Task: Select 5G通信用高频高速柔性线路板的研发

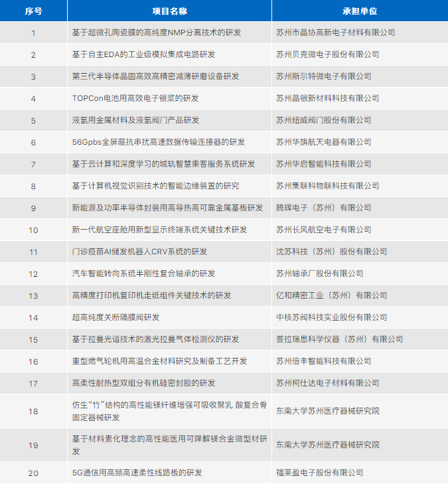Action: click(137, 473)
